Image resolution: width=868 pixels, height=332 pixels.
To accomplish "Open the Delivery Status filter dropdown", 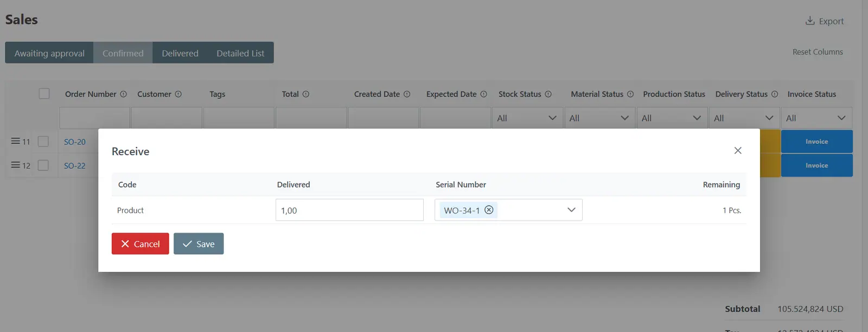I will [x=744, y=118].
